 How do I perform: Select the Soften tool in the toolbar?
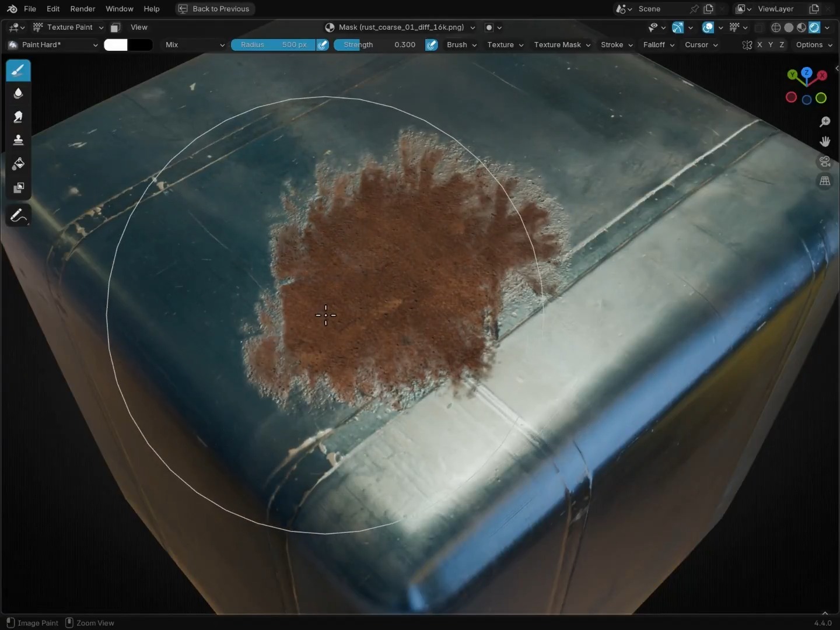(18, 94)
